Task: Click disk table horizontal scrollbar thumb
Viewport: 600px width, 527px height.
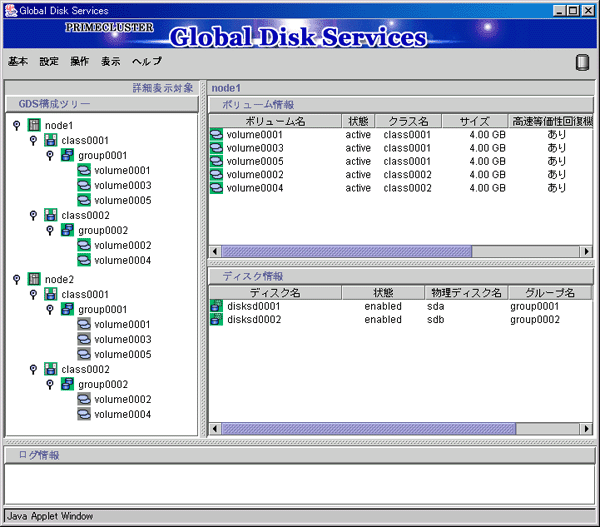Action: tap(368, 429)
